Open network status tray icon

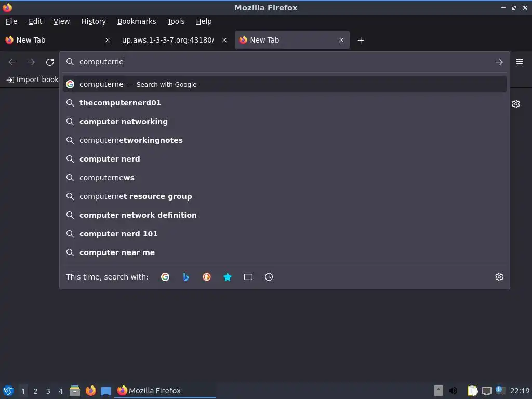click(486, 391)
